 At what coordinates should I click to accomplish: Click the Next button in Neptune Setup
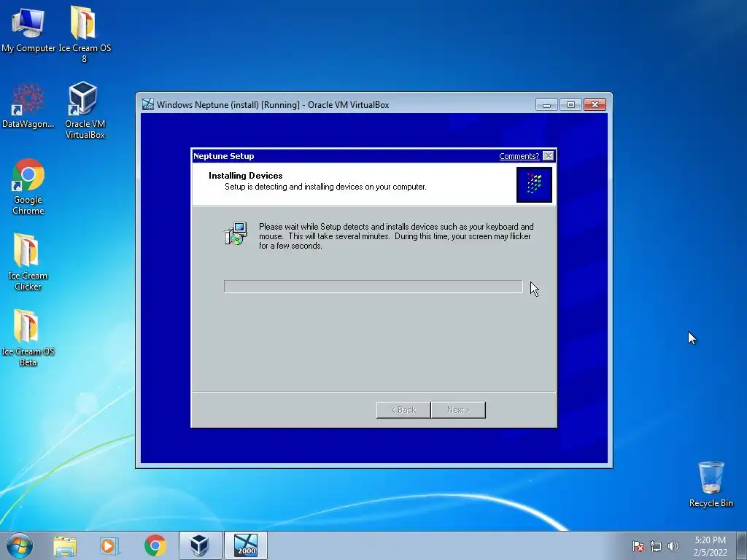coord(458,410)
